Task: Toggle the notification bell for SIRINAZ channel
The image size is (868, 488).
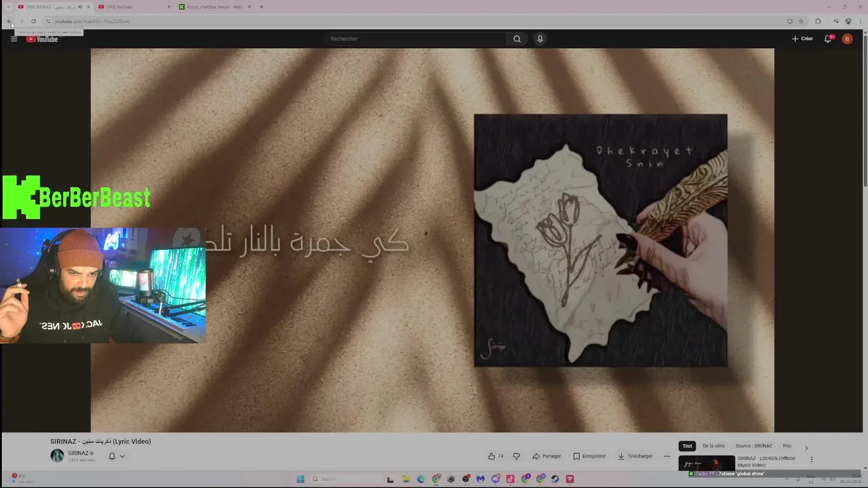Action: 112,456
